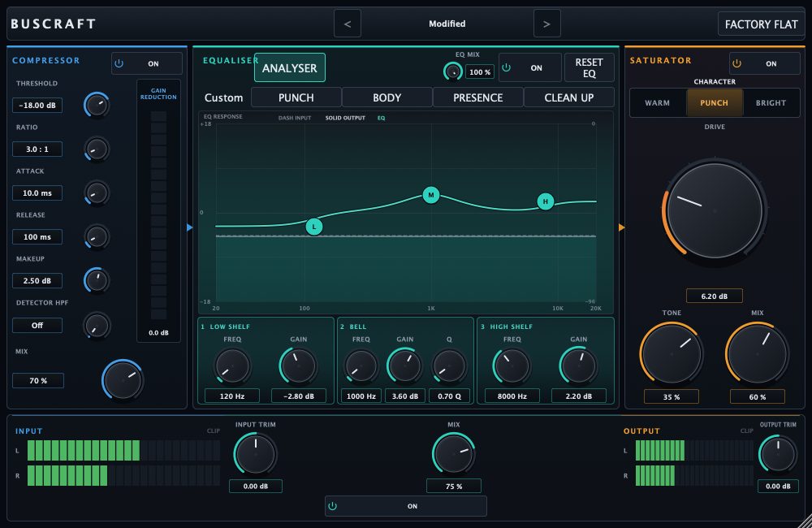Image resolution: width=812 pixels, height=528 pixels.
Task: Click the High Shelf Gain knob
Action: coord(578,366)
